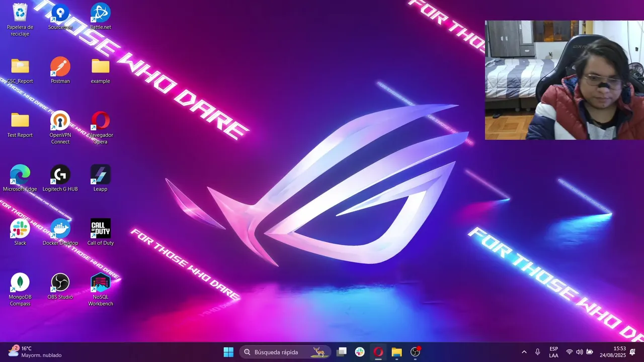Select the CSC_Report folder
The height and width of the screenshot is (362, 644).
[20, 70]
